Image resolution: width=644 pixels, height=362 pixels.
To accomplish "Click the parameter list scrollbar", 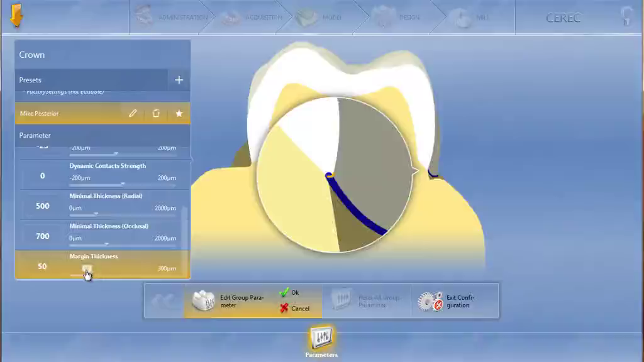I will point(184,227).
